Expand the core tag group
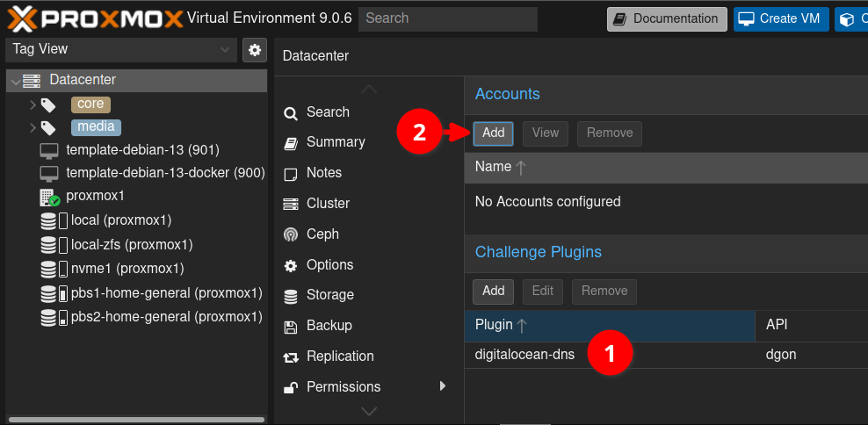Viewport: 868px width, 425px height. (33, 104)
